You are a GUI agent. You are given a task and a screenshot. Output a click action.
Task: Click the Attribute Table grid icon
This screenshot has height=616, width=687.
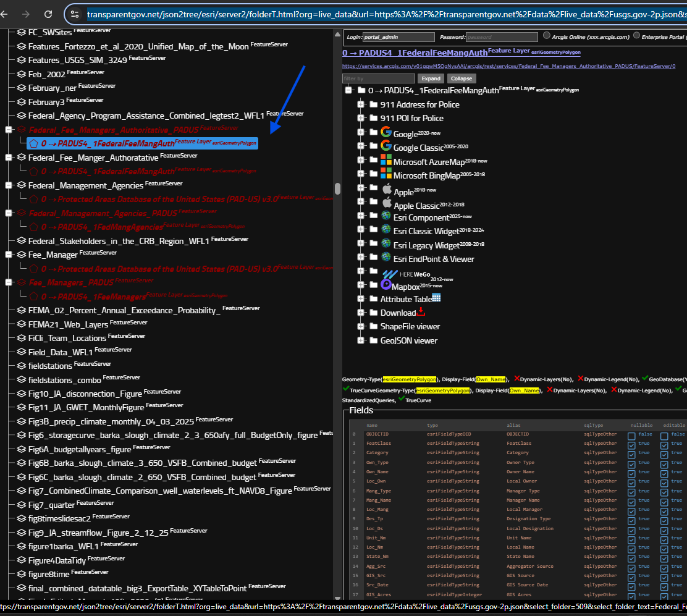click(x=436, y=298)
